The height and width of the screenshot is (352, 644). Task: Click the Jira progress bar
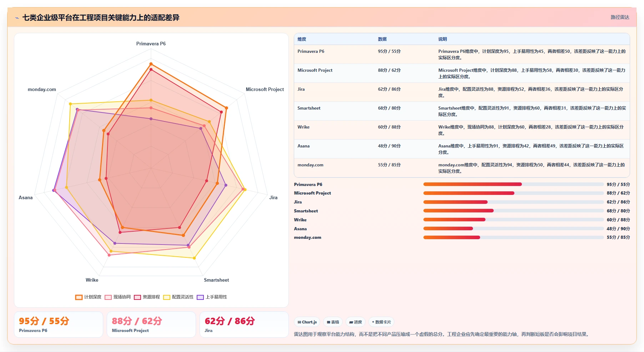pos(513,202)
